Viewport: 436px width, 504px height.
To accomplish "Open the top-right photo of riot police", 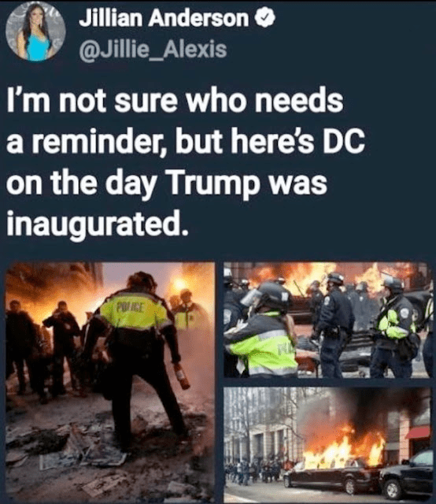I will (327, 320).
